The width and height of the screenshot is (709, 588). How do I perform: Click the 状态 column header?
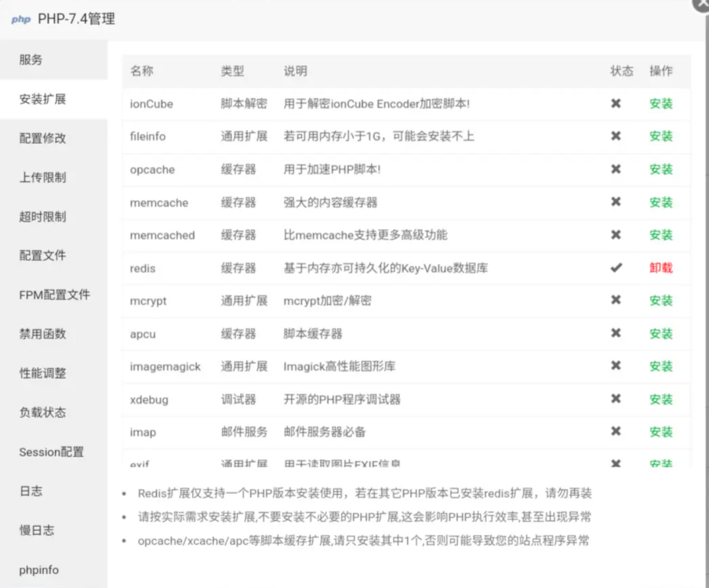(x=622, y=71)
